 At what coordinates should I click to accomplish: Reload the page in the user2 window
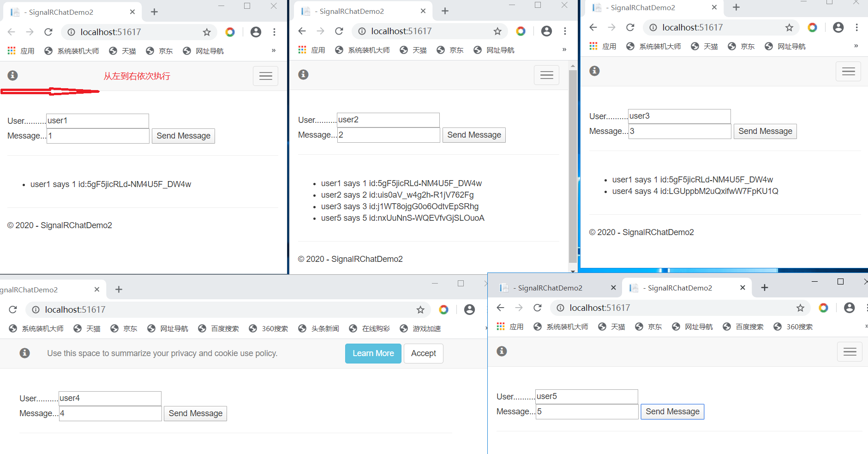339,31
